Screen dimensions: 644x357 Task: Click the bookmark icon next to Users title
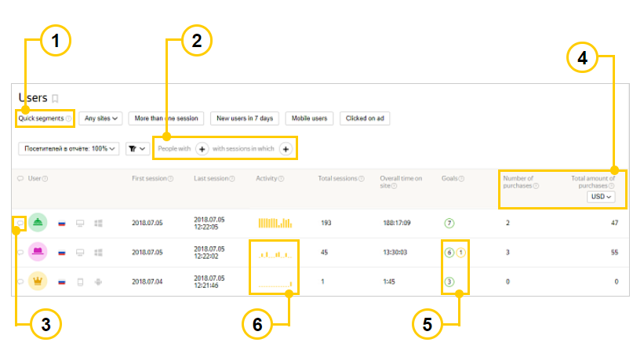coord(55,99)
